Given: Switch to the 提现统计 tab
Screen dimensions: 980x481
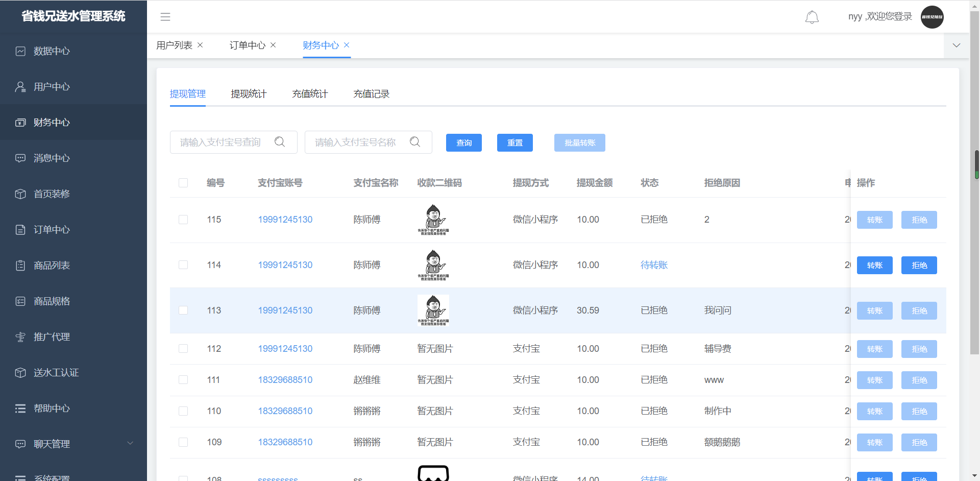Looking at the screenshot, I should point(249,94).
